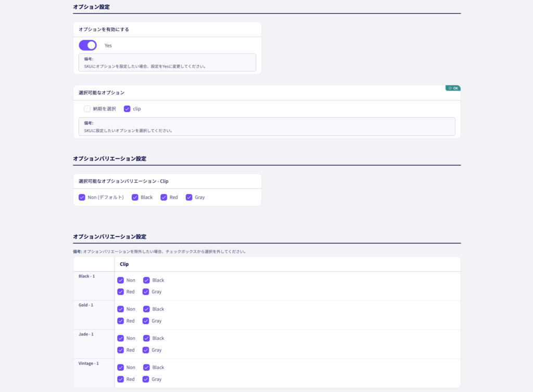The height and width of the screenshot is (392, 533).
Task: Uncheck Black for the Gold - 1 row
Action: [146, 309]
